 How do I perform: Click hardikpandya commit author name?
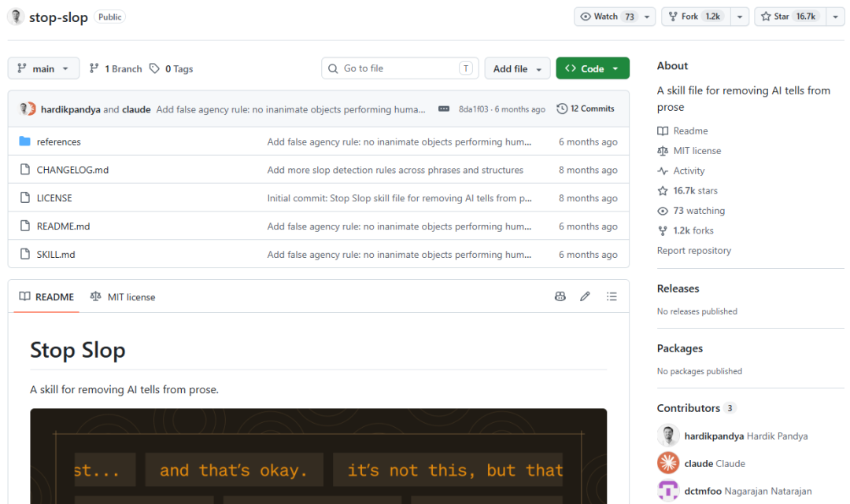click(x=71, y=109)
